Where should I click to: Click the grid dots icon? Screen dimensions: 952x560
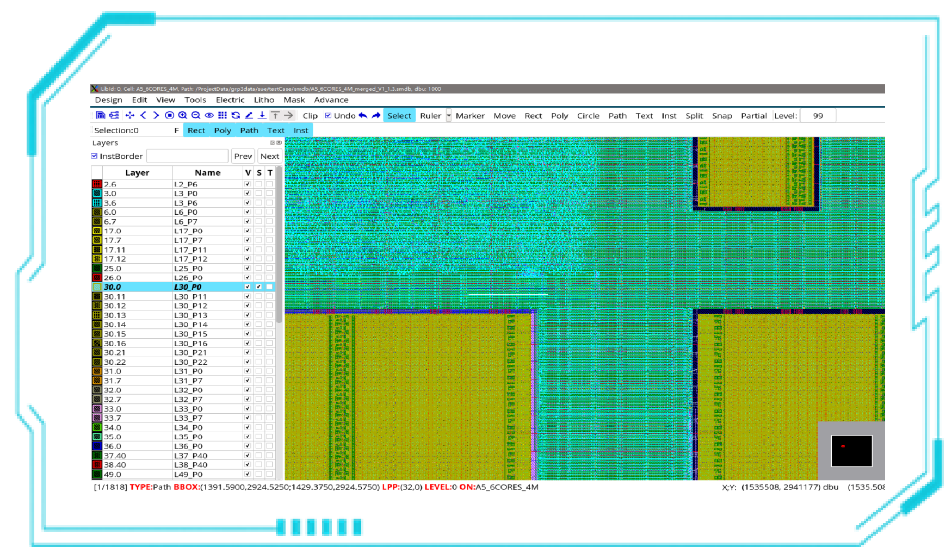pos(222,115)
